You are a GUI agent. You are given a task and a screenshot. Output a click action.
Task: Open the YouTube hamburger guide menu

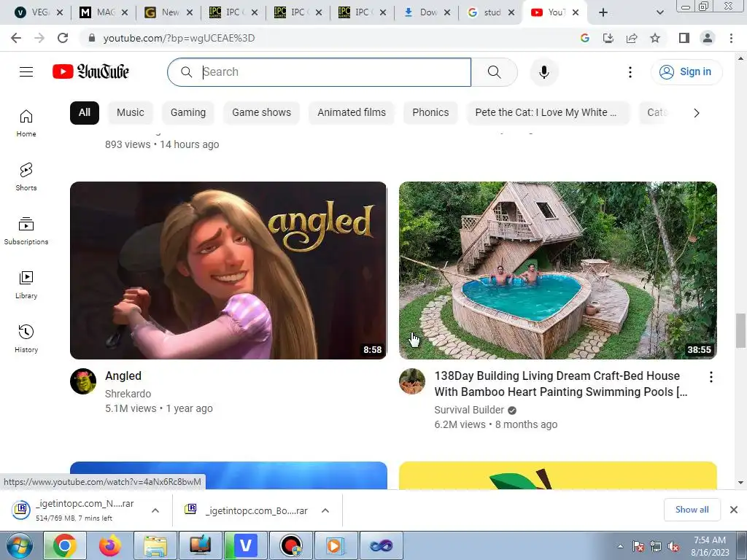click(26, 72)
